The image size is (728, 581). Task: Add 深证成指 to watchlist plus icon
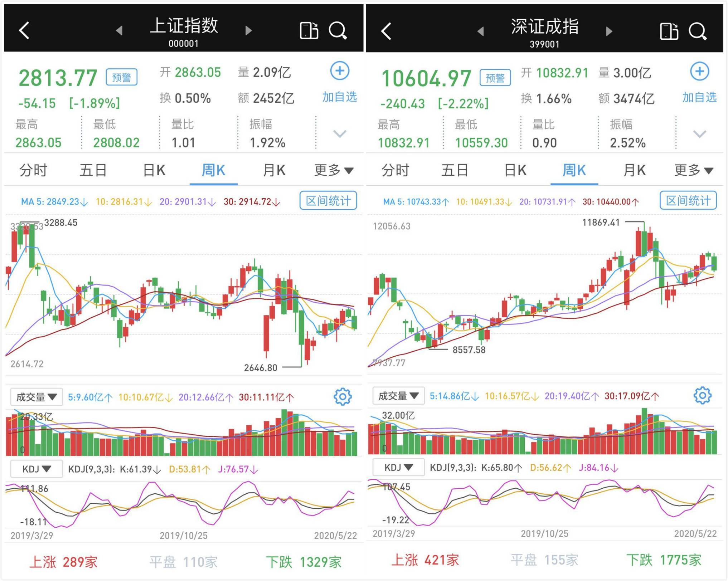click(700, 71)
